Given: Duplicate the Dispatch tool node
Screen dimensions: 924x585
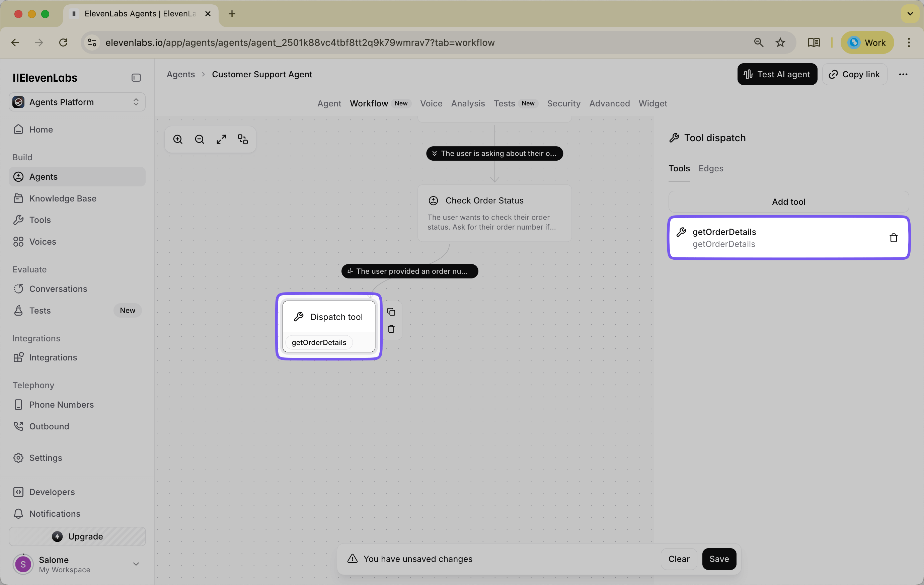Looking at the screenshot, I should click(x=392, y=312).
